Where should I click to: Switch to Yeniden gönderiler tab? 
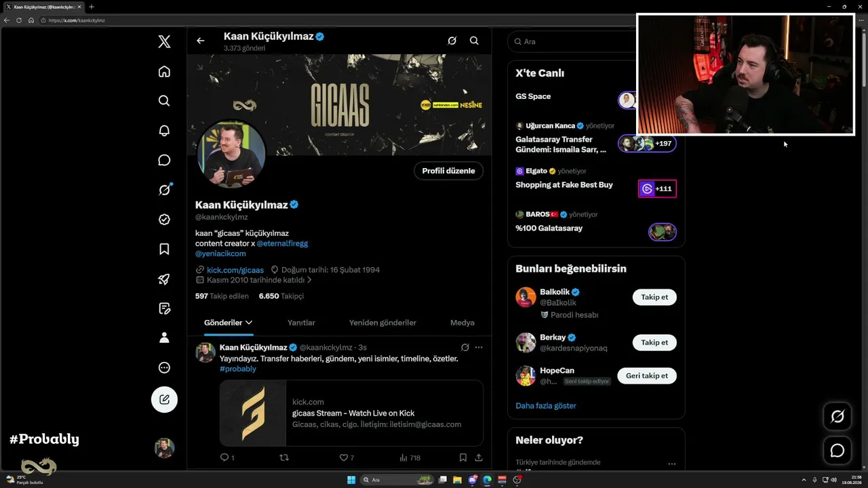click(382, 323)
